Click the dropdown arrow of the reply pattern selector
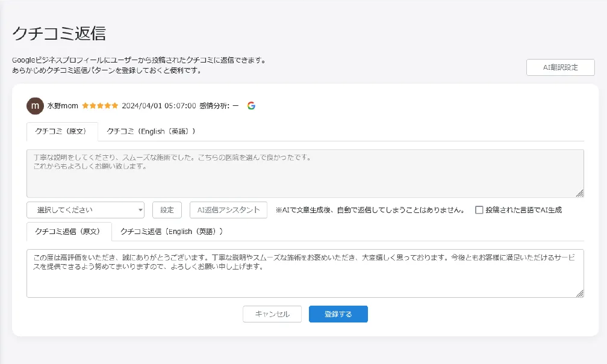The image size is (607, 364). coord(140,209)
